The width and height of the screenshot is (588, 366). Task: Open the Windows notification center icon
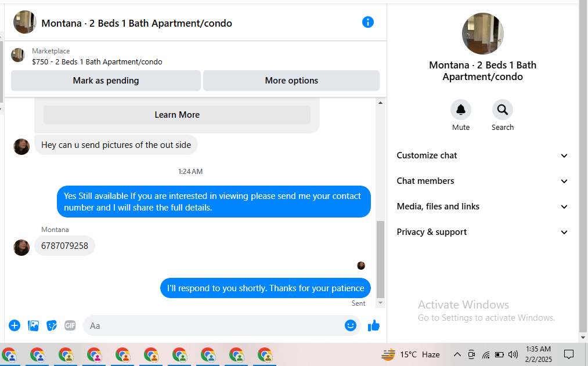568,354
